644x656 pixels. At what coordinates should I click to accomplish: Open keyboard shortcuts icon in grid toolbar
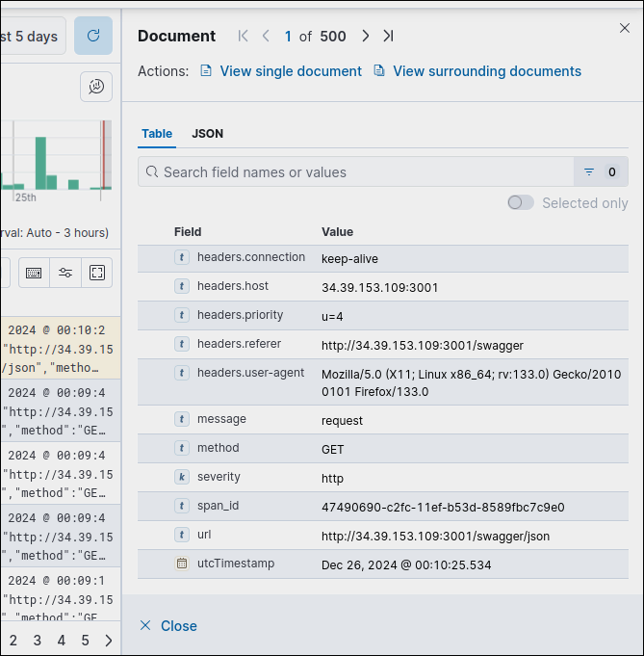34,273
